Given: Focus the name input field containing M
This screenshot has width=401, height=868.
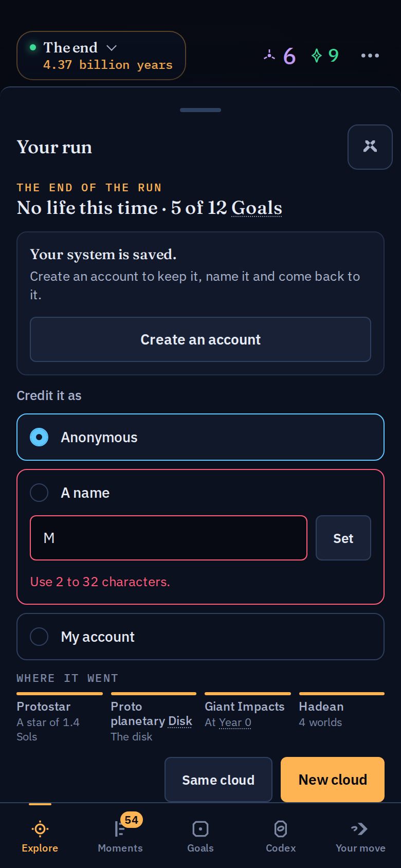Looking at the screenshot, I should pyautogui.click(x=169, y=538).
